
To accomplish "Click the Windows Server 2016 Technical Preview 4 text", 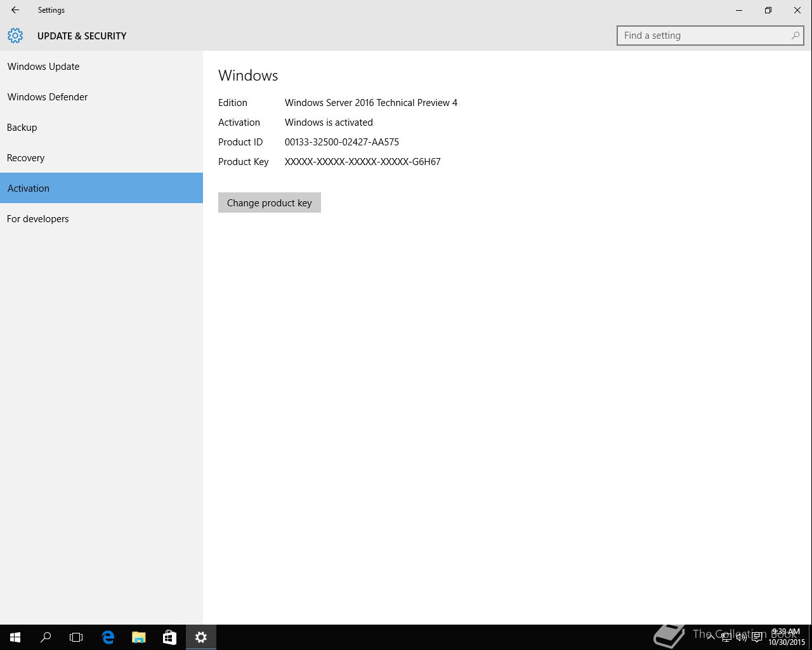I will [371, 103].
